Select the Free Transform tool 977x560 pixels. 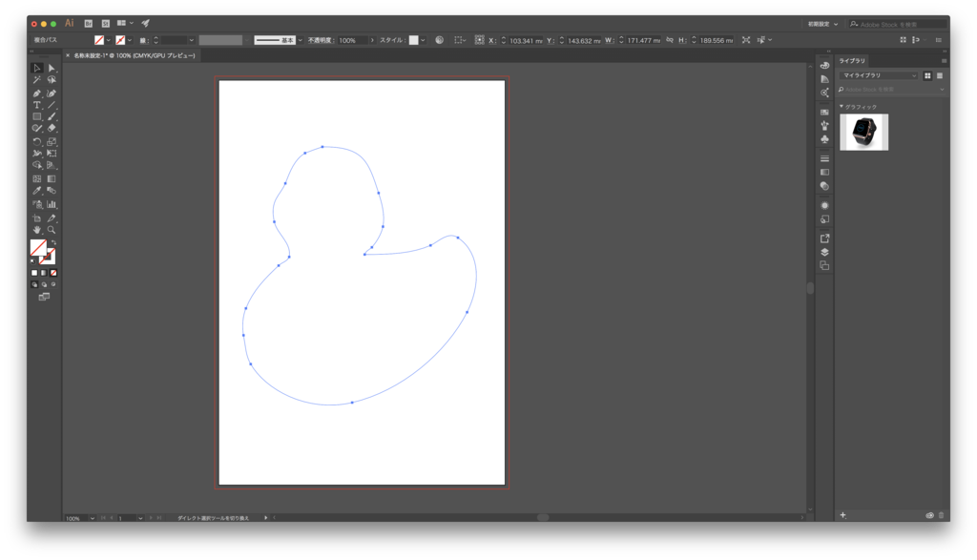[52, 154]
